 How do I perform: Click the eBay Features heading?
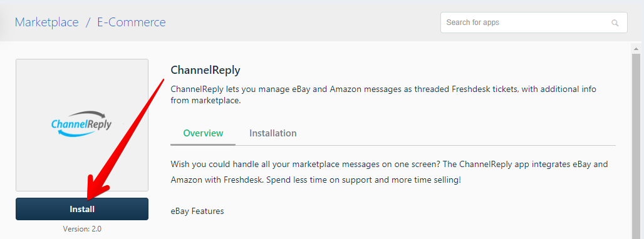click(197, 211)
